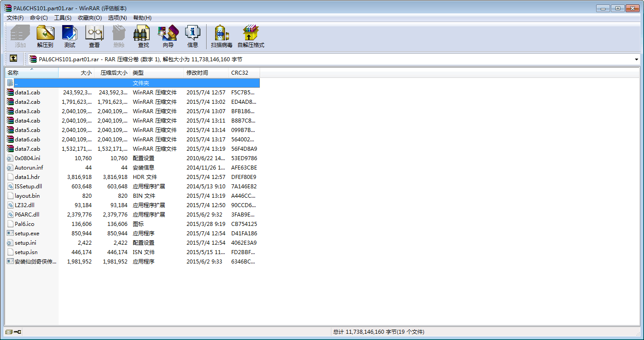The image size is (644, 340).
Task: Select the setup.ini file name
Action: click(x=25, y=242)
